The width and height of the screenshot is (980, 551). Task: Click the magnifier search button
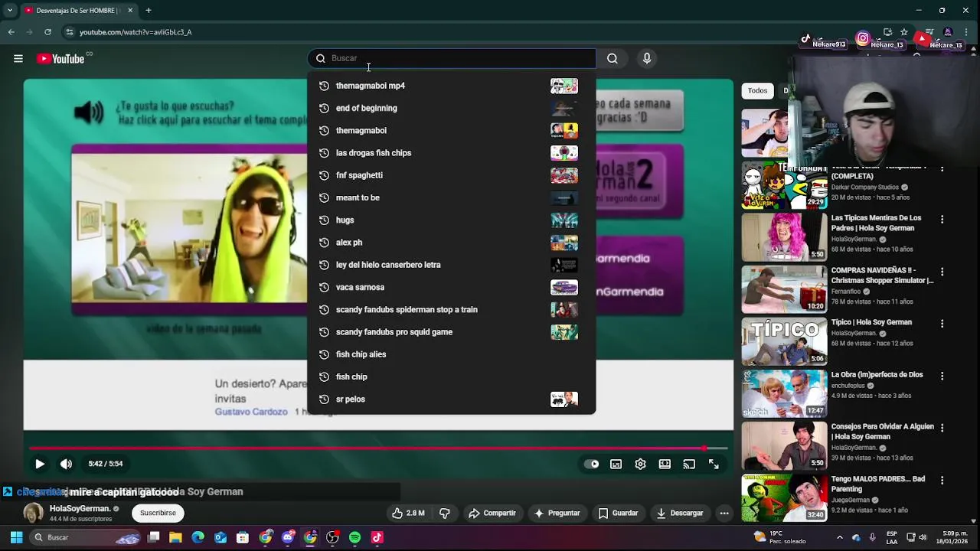(612, 58)
